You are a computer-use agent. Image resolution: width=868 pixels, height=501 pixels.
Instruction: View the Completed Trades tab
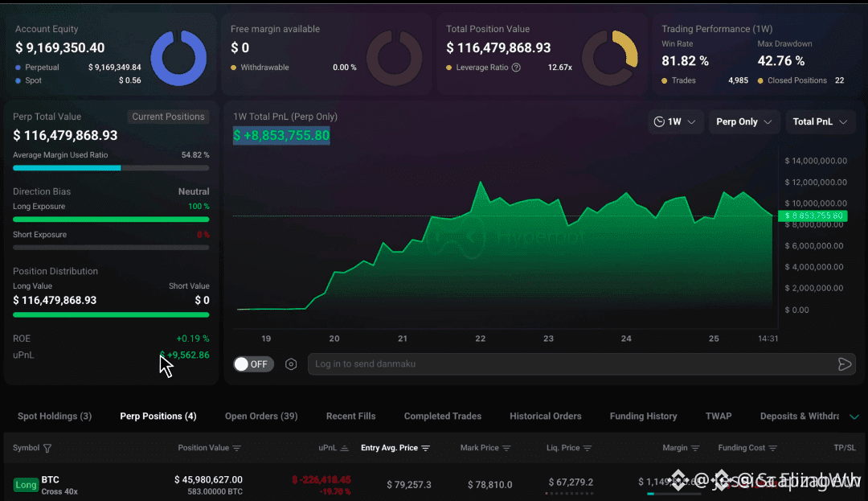point(443,417)
